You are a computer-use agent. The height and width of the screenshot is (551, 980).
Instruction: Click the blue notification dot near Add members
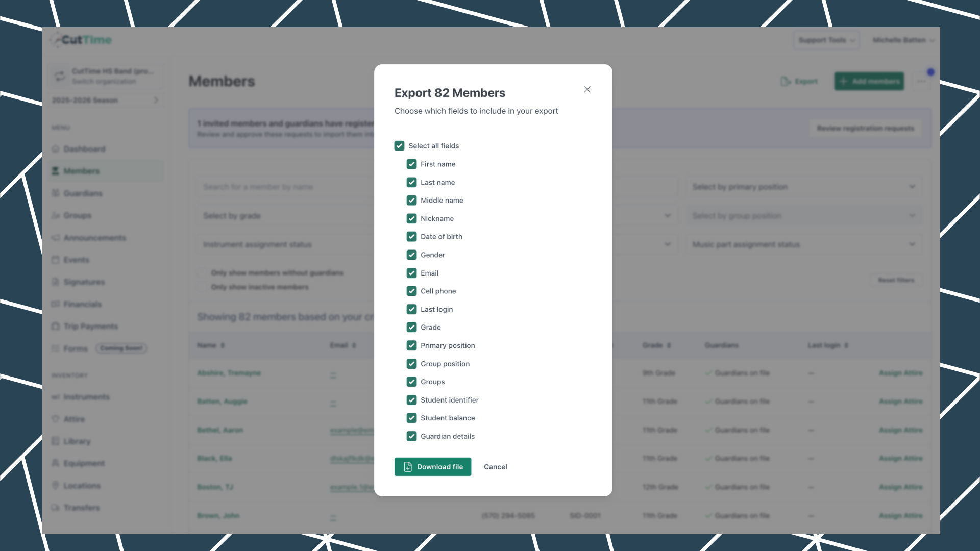(930, 72)
